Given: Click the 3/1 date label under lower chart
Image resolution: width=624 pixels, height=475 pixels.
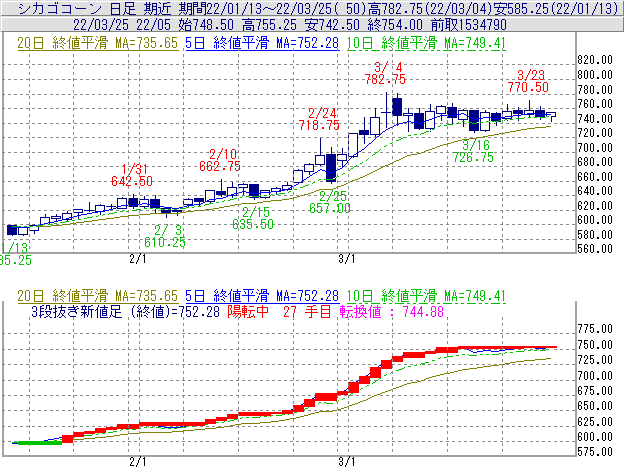Looking at the screenshot, I should pyautogui.click(x=347, y=462).
